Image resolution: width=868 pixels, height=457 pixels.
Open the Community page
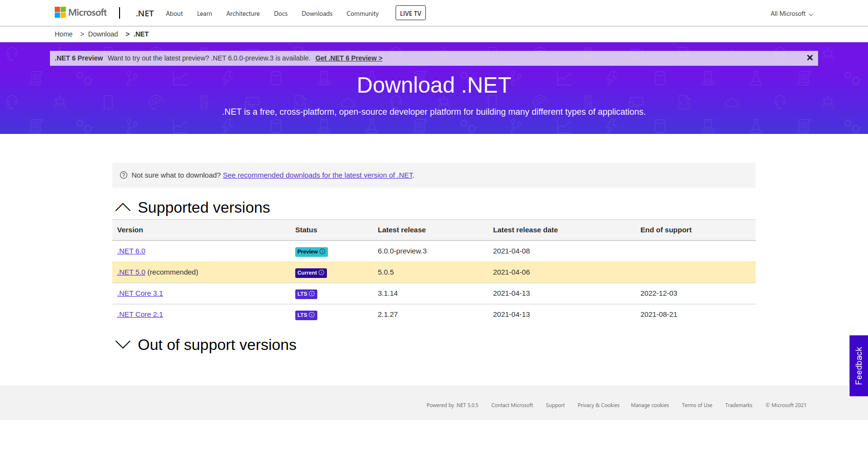362,13
